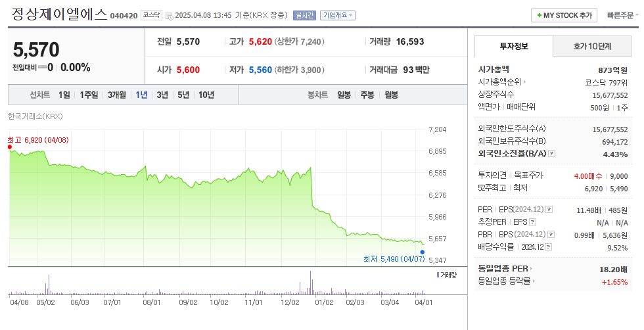
Task: Click the 거래대금 value 93 백만
Action: [416, 70]
